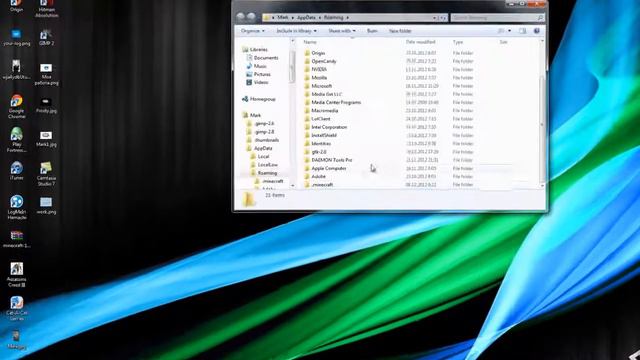Viewport: 640px width, 360px height.
Task: Open the iTunes desktop icon
Action: (17, 171)
